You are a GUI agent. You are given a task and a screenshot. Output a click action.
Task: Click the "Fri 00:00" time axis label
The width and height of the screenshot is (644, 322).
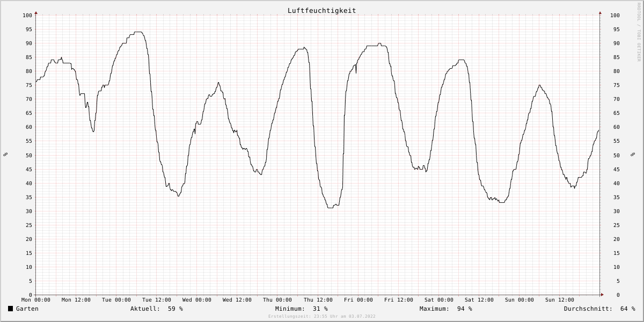(x=358, y=300)
